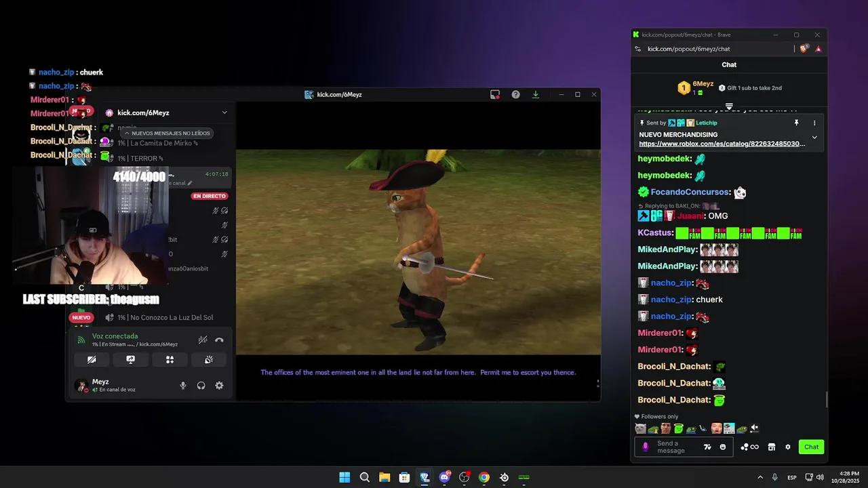Click the purple microphone icon in message box
This screenshot has height=488, width=868.
[645, 447]
